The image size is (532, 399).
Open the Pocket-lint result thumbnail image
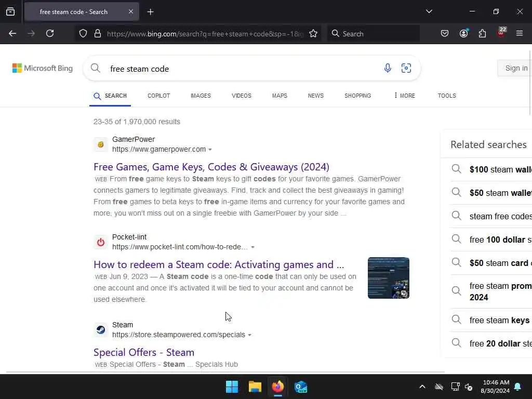coord(389,278)
